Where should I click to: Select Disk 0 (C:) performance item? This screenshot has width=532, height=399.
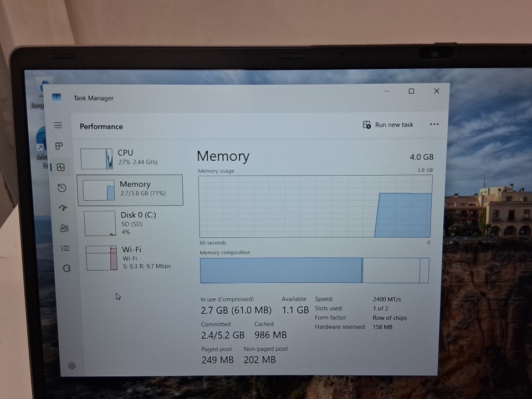(133, 223)
